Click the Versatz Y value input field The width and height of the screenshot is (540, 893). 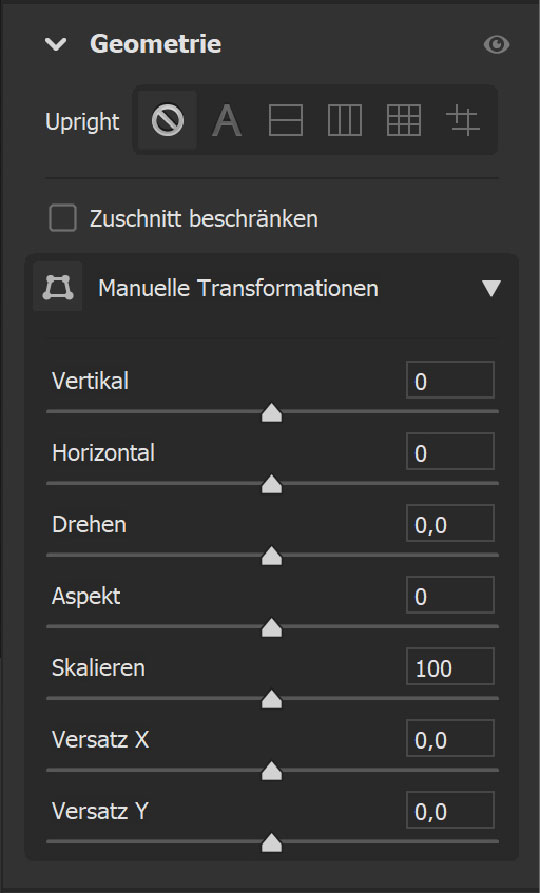point(450,810)
